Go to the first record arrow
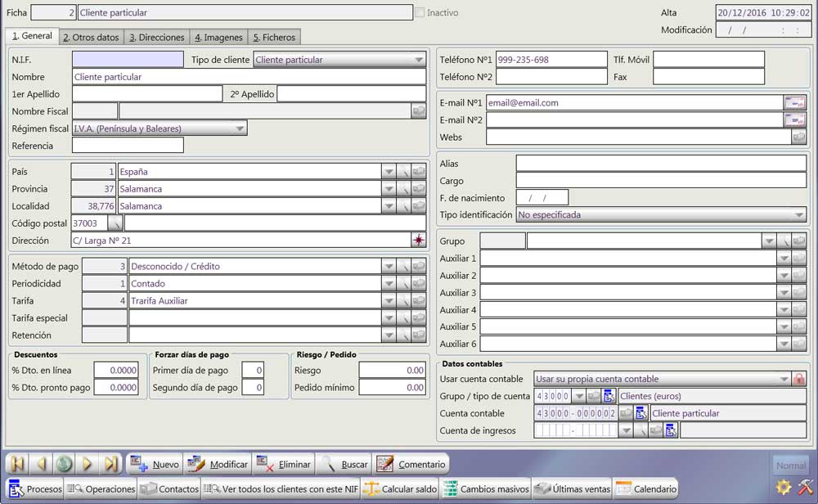Image resolution: width=818 pixels, height=504 pixels. (x=18, y=465)
